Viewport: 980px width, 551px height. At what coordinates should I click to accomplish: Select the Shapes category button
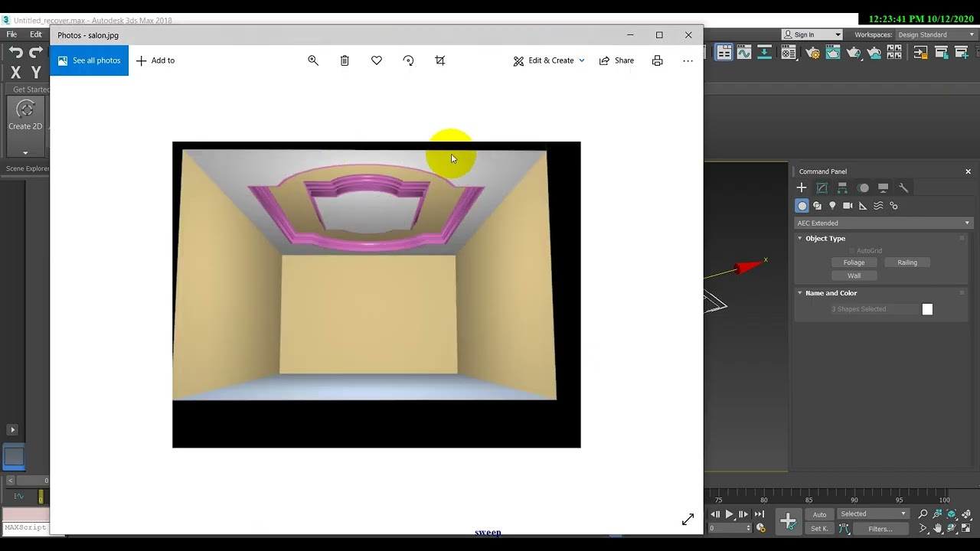pos(817,206)
